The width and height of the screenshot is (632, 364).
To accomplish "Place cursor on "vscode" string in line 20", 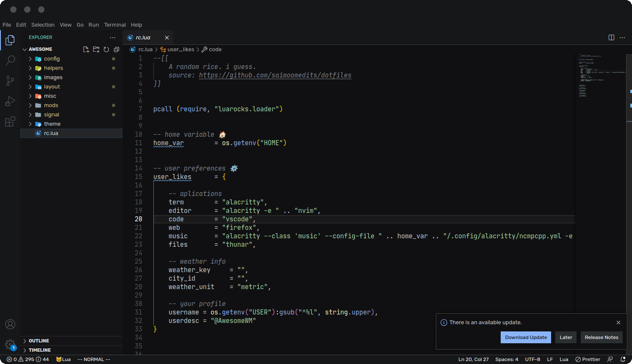I will coord(237,219).
